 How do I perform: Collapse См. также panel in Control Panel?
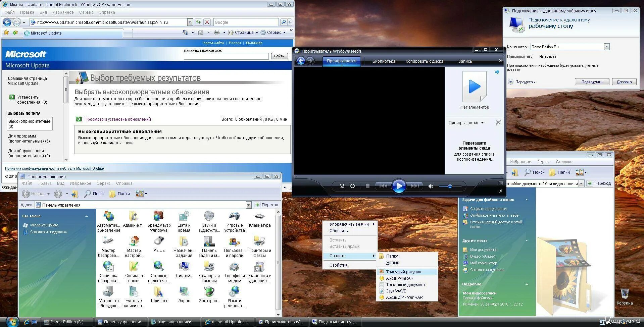click(87, 216)
